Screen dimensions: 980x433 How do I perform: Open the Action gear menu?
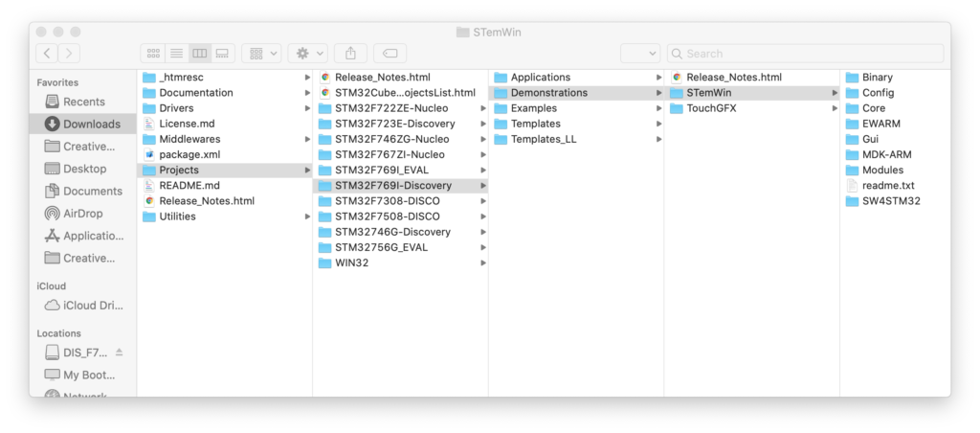(x=310, y=54)
